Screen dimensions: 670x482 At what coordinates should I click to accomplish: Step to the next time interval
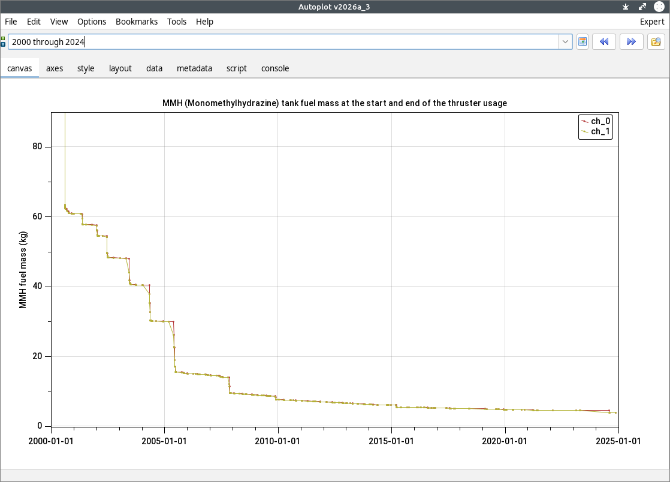631,41
